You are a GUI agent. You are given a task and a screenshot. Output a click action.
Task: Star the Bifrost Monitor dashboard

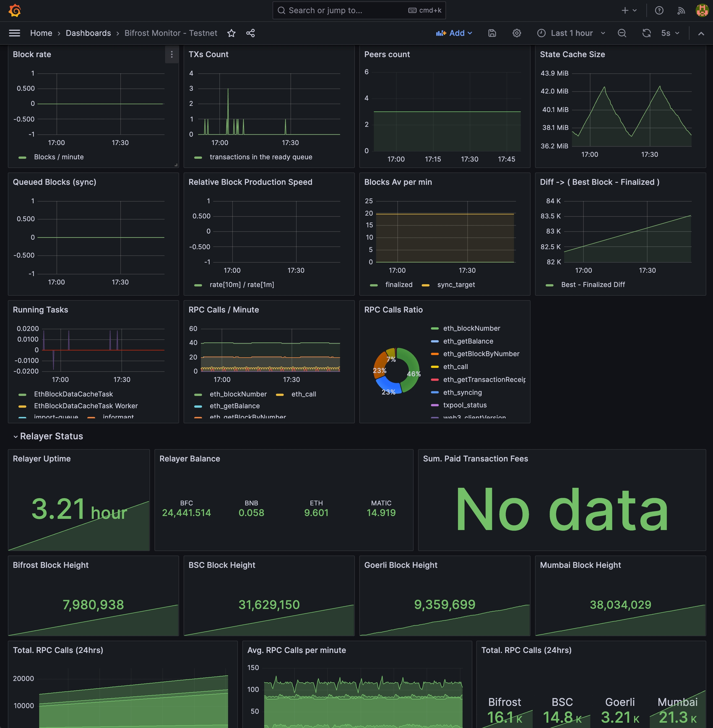[x=231, y=33]
